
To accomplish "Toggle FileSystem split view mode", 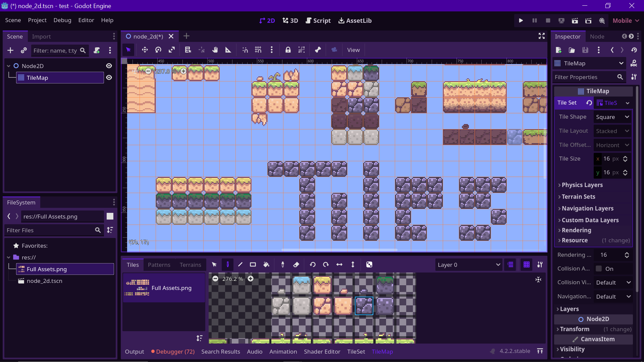I will [110, 217].
